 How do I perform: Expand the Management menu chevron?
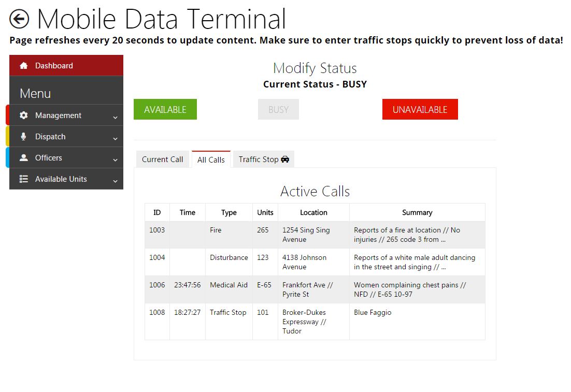point(115,117)
